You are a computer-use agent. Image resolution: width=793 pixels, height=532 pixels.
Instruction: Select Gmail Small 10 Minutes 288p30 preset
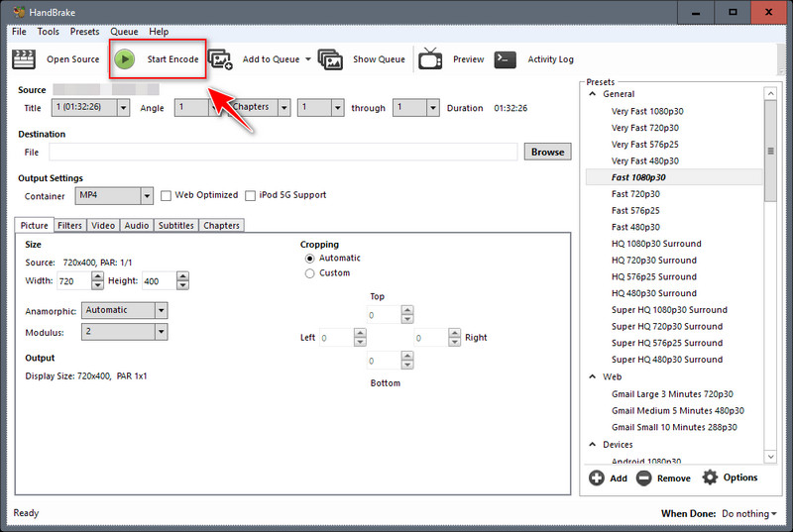674,427
